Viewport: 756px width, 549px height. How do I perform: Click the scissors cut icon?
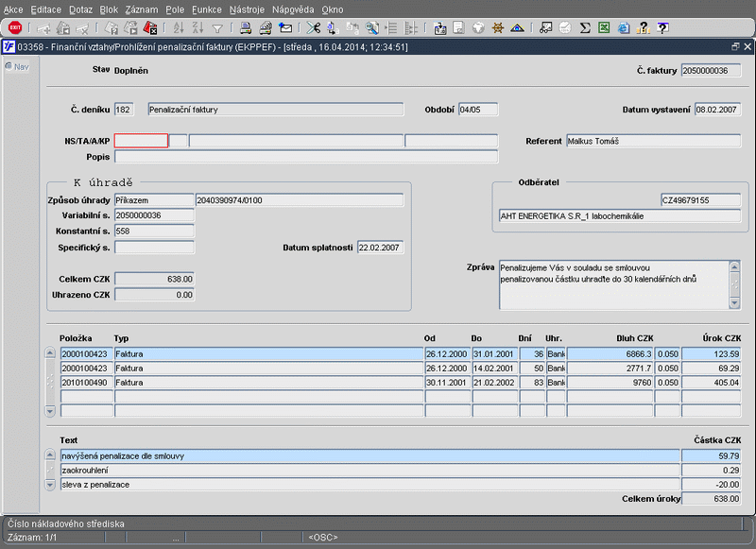pyautogui.click(x=312, y=28)
